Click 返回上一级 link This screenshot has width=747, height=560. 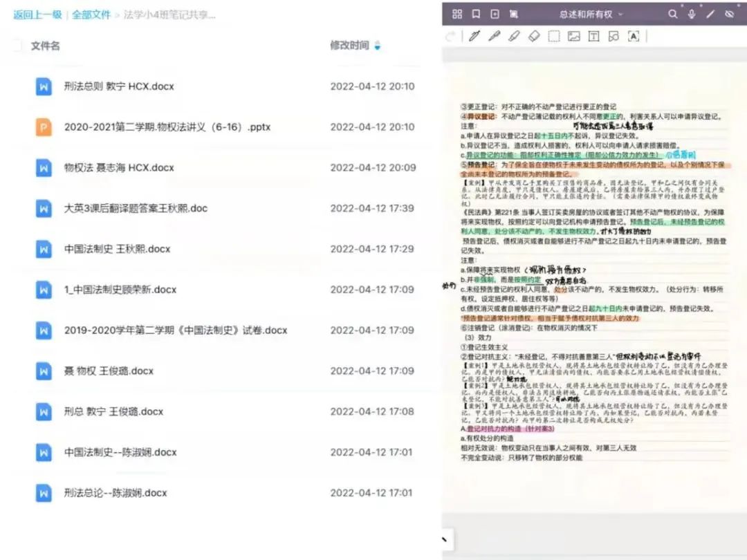coord(37,15)
